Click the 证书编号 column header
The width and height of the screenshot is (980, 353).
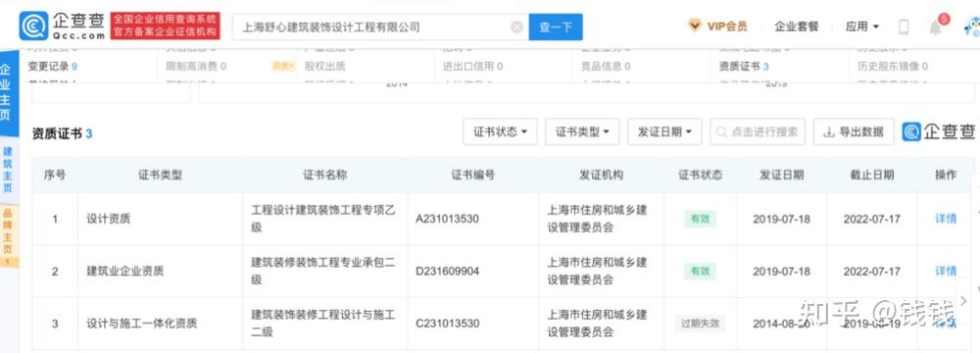[x=473, y=176]
